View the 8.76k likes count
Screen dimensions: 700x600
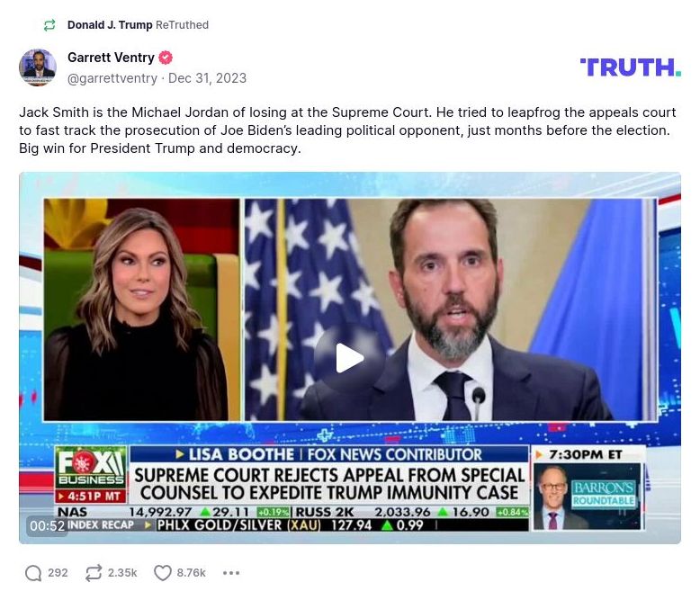pos(191,573)
